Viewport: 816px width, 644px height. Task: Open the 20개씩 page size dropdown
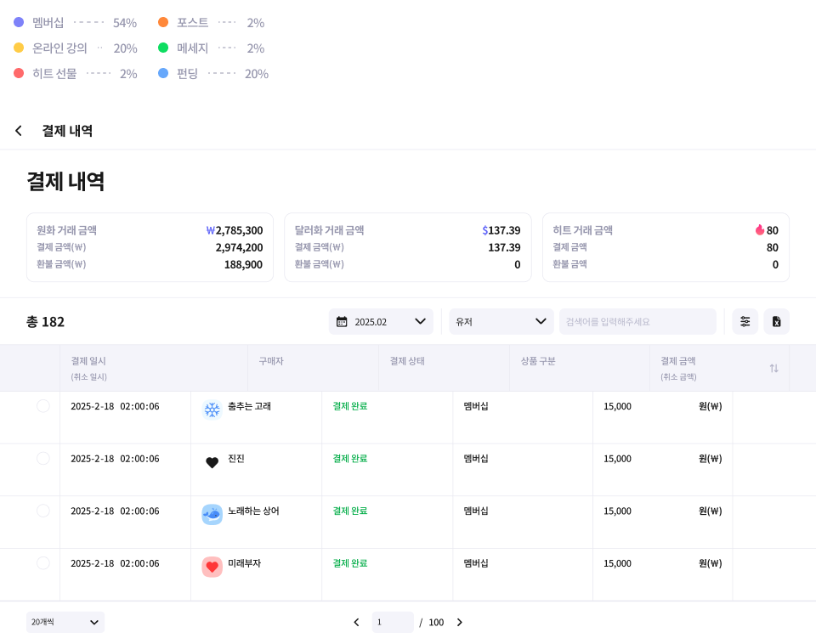click(x=65, y=622)
